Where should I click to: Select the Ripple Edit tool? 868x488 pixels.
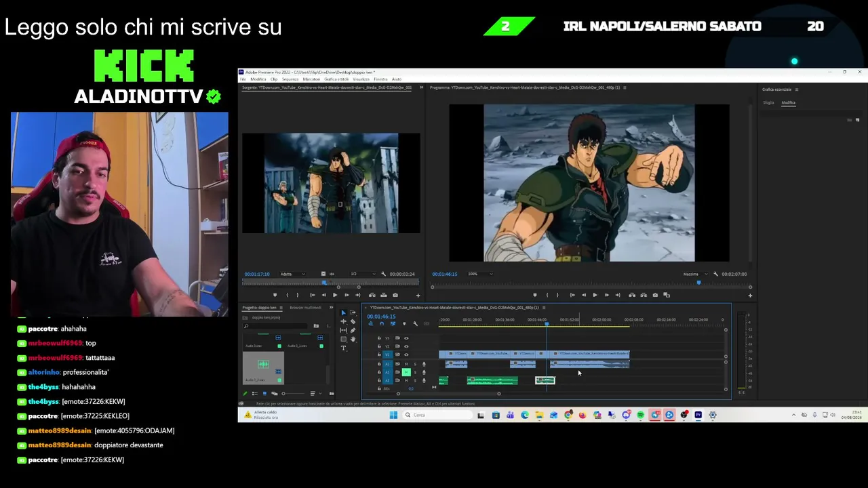(343, 321)
